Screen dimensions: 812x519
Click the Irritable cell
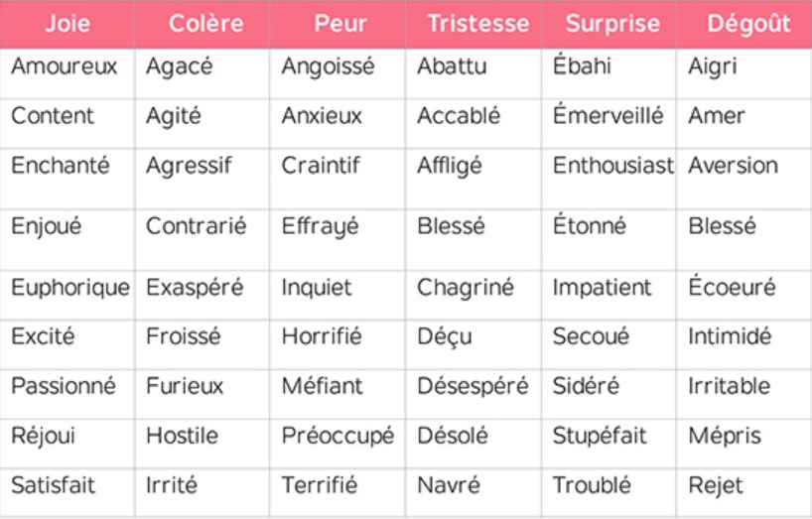pos(729,385)
